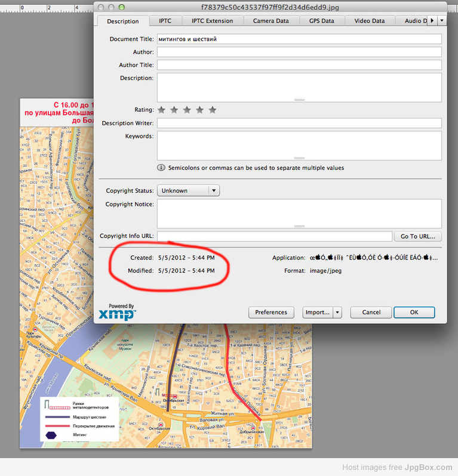This screenshot has width=458, height=476.
Task: Choose the fourth rating star
Action: click(200, 110)
